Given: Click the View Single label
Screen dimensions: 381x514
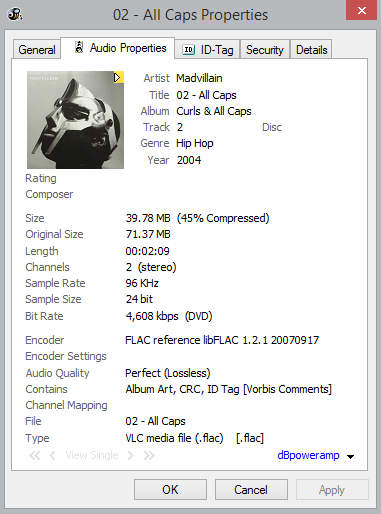Looking at the screenshot, I should tap(92, 455).
